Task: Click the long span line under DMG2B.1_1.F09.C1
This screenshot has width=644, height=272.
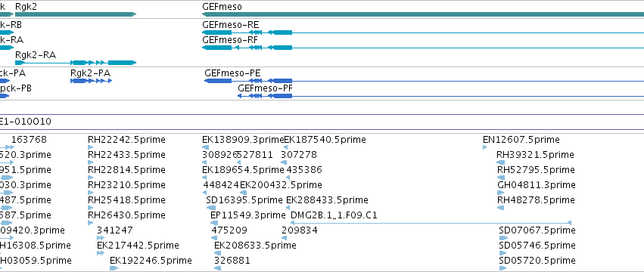Action: 431,223
